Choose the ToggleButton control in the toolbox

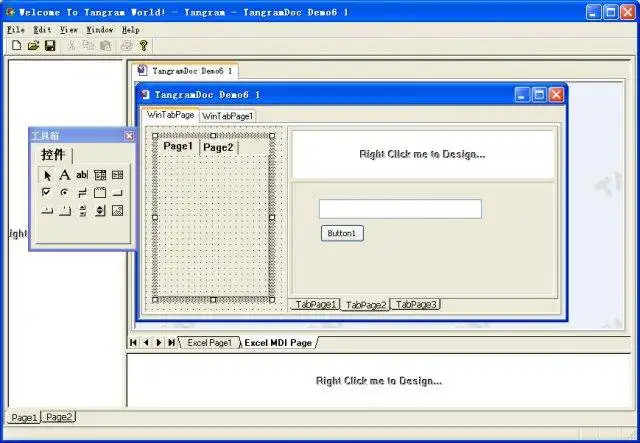[x=82, y=193]
